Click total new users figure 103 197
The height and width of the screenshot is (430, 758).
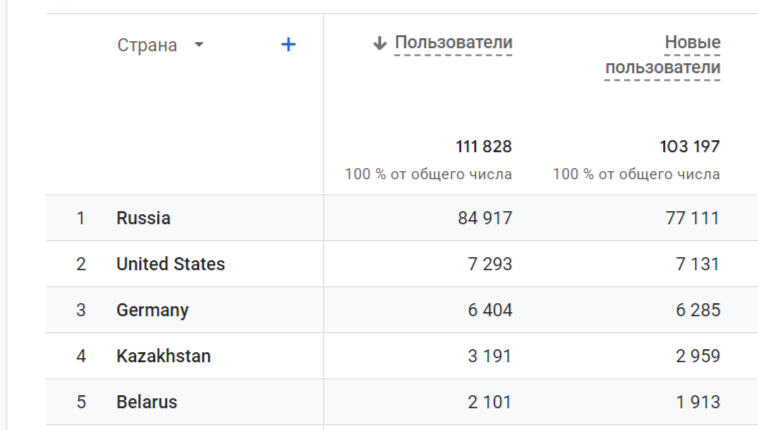690,147
